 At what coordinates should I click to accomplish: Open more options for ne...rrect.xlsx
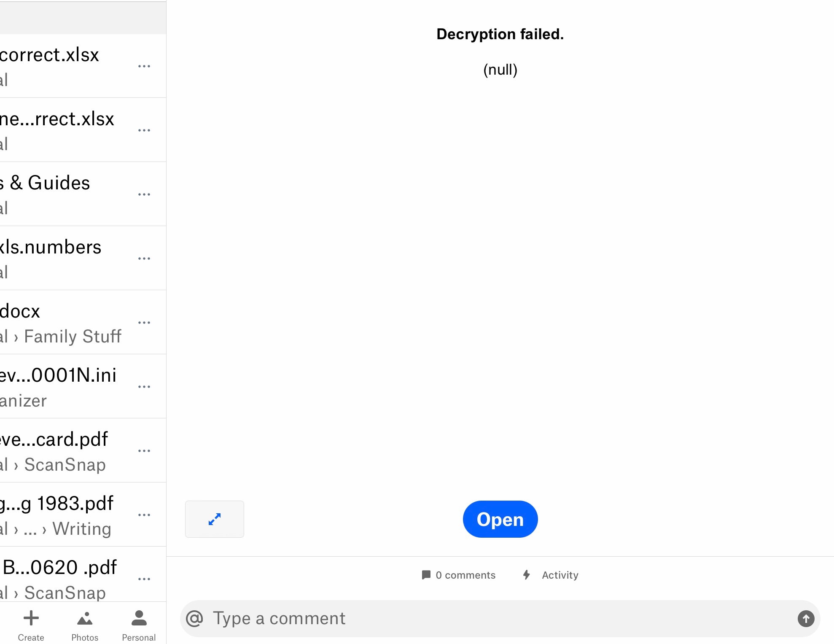click(x=144, y=130)
